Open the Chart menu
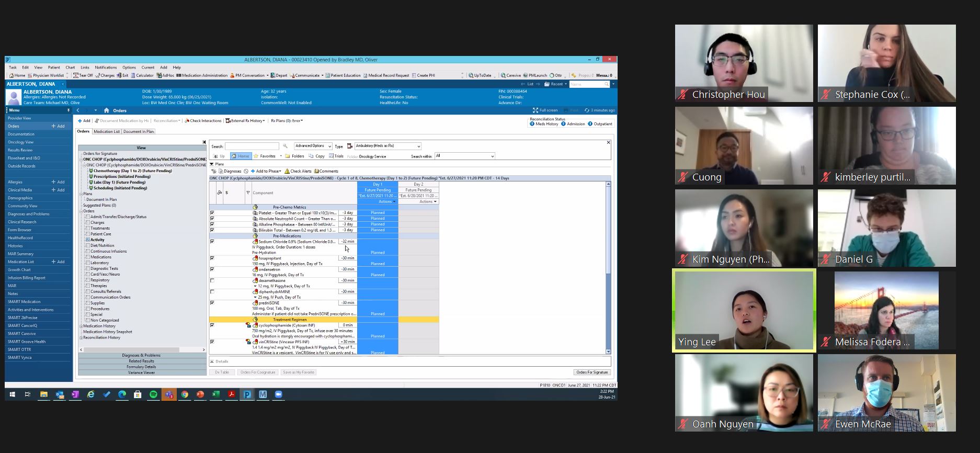 pyautogui.click(x=70, y=67)
